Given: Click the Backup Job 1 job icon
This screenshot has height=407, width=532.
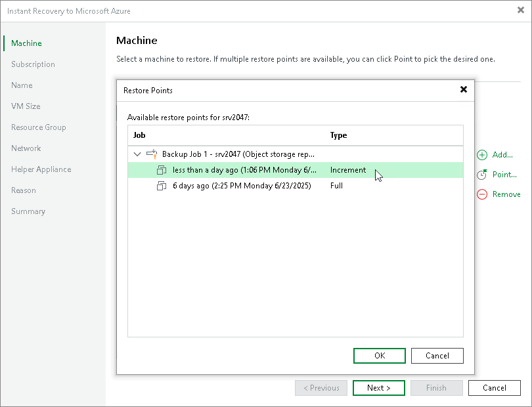Looking at the screenshot, I should tap(152, 154).
